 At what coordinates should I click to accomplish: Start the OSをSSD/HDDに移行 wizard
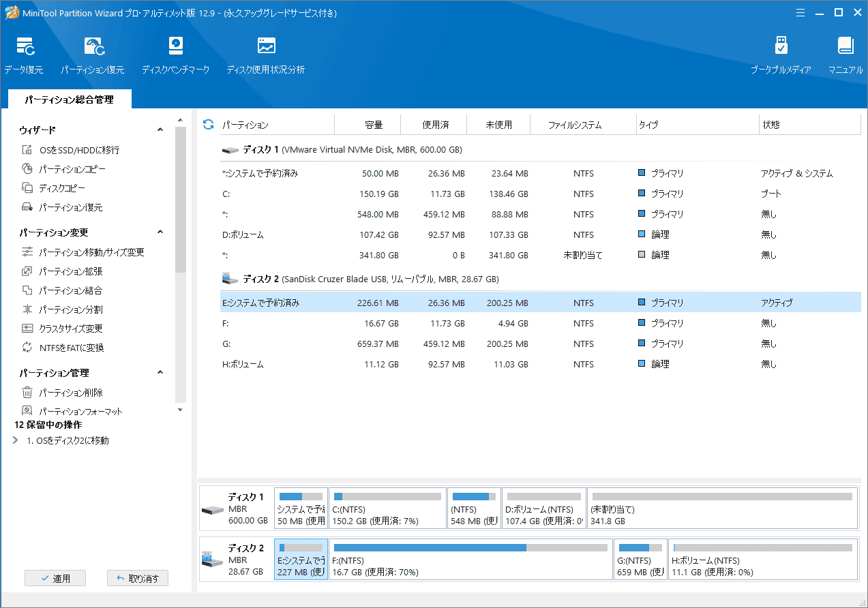78,150
